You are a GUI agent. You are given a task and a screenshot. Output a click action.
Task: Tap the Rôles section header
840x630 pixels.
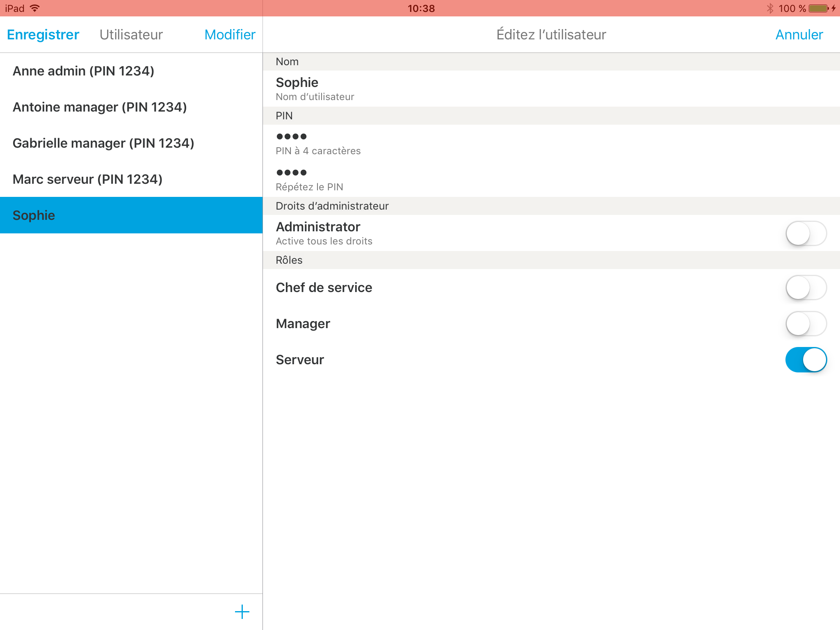tap(551, 260)
